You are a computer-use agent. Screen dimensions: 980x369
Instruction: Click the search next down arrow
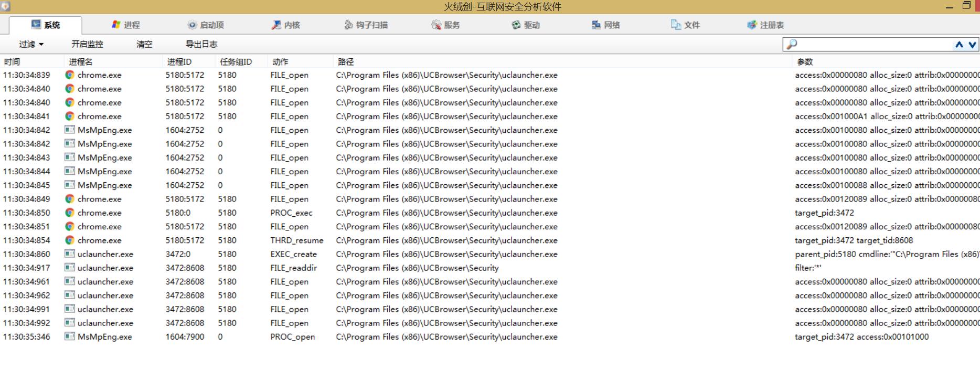972,45
